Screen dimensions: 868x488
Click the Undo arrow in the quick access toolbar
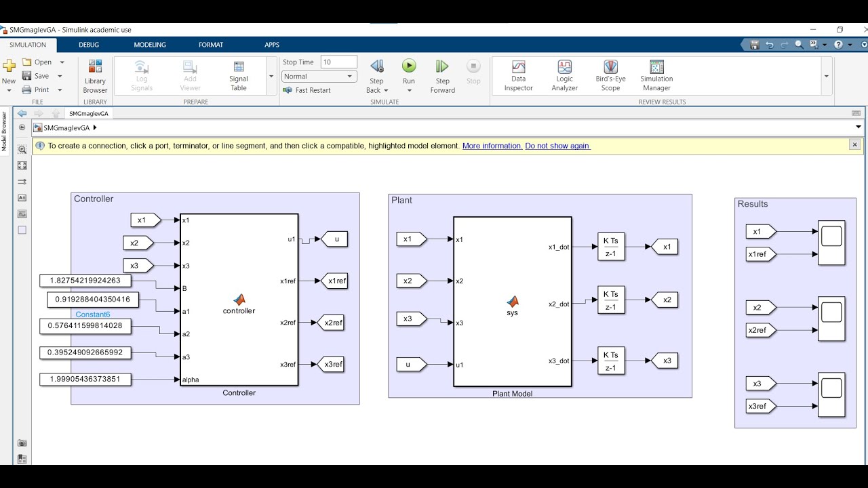(x=769, y=45)
